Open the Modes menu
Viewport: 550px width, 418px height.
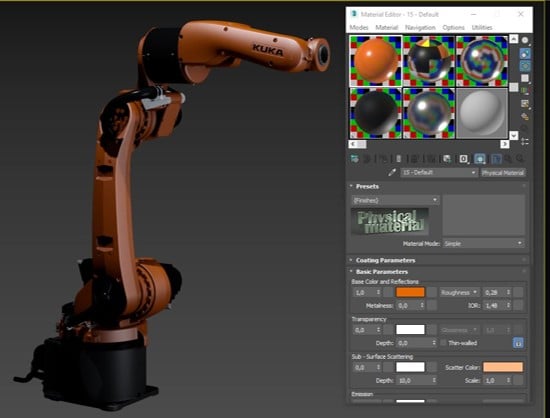[359, 27]
